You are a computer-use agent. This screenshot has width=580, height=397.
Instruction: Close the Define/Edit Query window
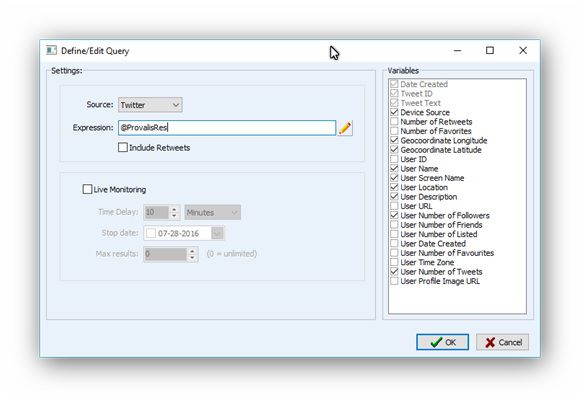point(523,50)
